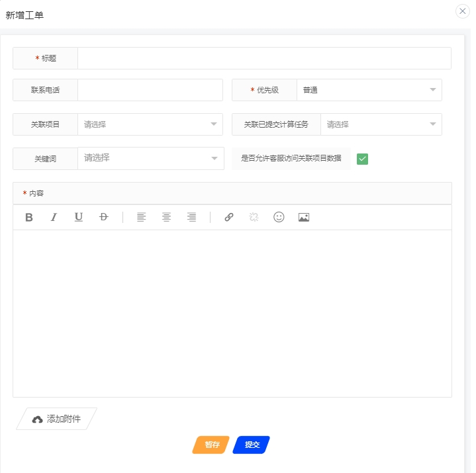
Task: Click the 添加附件 button
Action: coord(56,419)
